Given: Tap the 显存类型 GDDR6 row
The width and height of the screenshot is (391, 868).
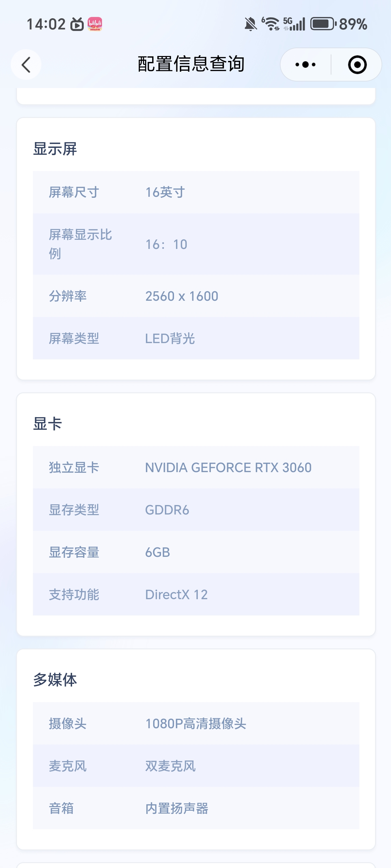Looking at the screenshot, I should click(x=196, y=510).
